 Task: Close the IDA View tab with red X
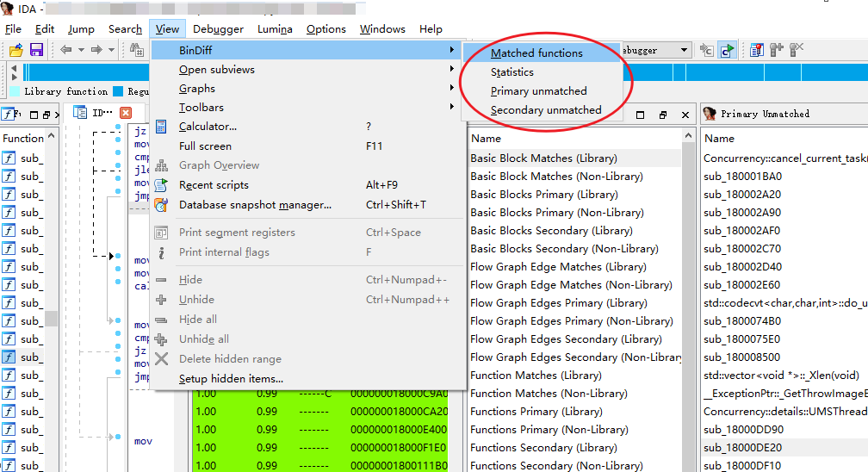pyautogui.click(x=126, y=113)
